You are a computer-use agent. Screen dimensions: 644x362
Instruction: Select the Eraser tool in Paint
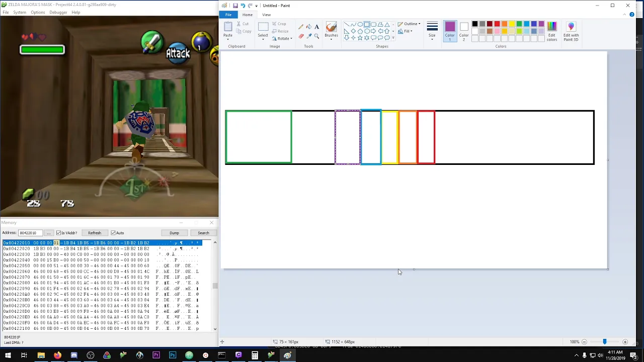(x=301, y=36)
